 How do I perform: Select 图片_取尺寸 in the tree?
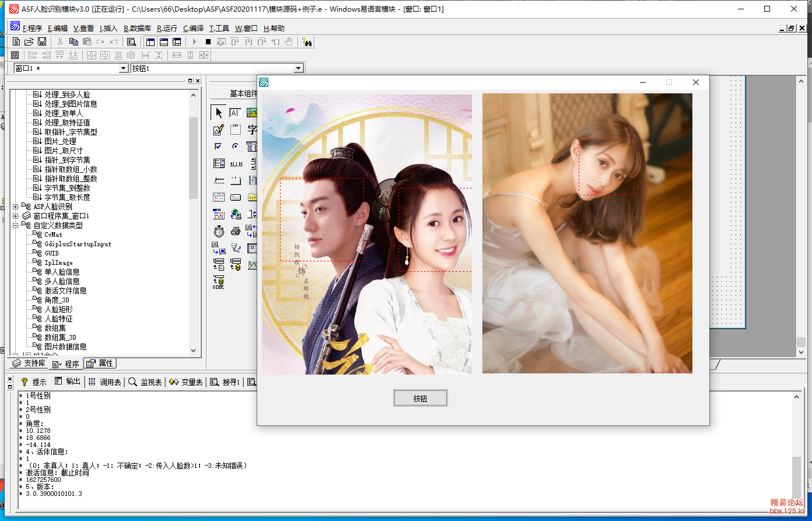[x=64, y=151]
